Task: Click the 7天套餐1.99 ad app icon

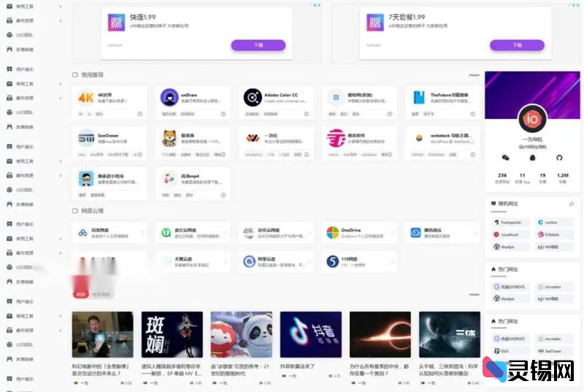Action: pos(375,23)
